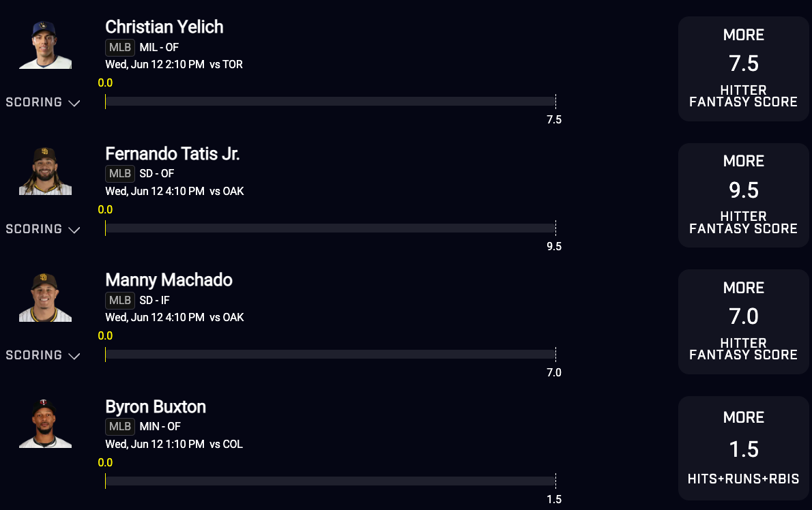The height and width of the screenshot is (510, 812).
Task: Click Christian Yelich's player headshot
Action: pyautogui.click(x=45, y=44)
